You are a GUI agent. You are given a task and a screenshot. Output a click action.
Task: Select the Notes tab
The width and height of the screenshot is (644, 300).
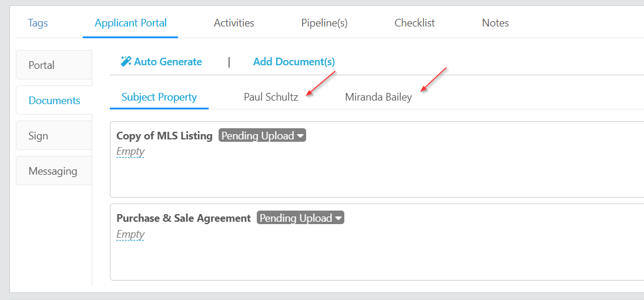(x=495, y=22)
